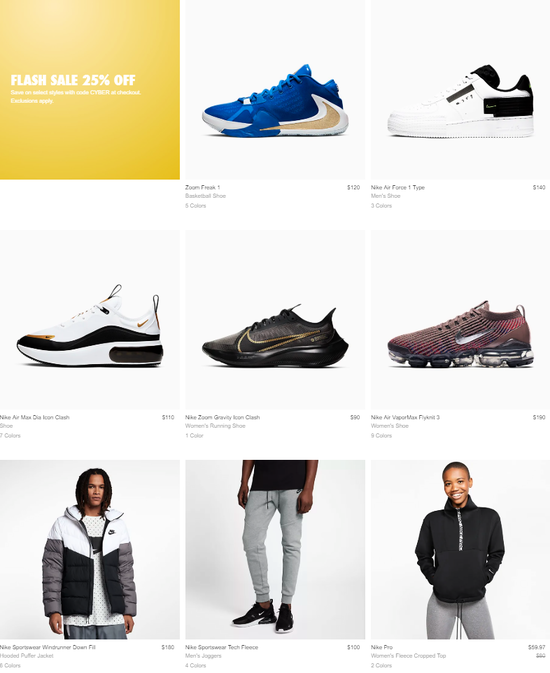
Task: Open the blue Zoom Freak 1 shoe image
Action: 275,89
